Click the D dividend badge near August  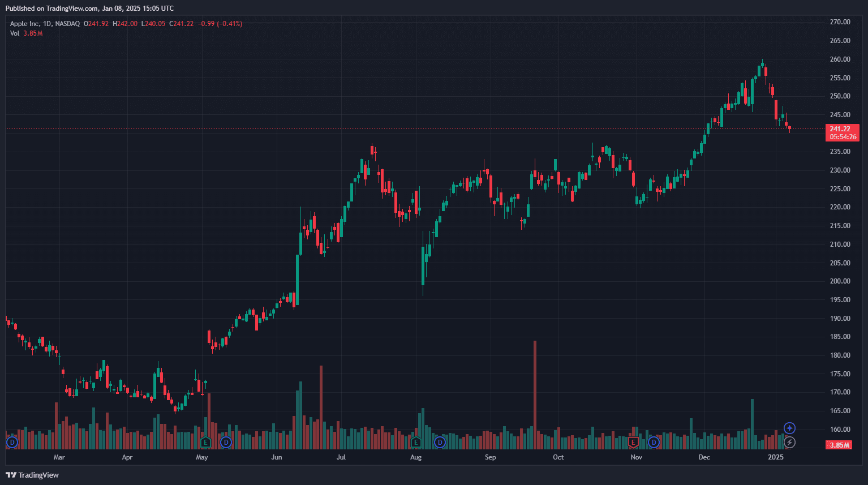pos(440,442)
